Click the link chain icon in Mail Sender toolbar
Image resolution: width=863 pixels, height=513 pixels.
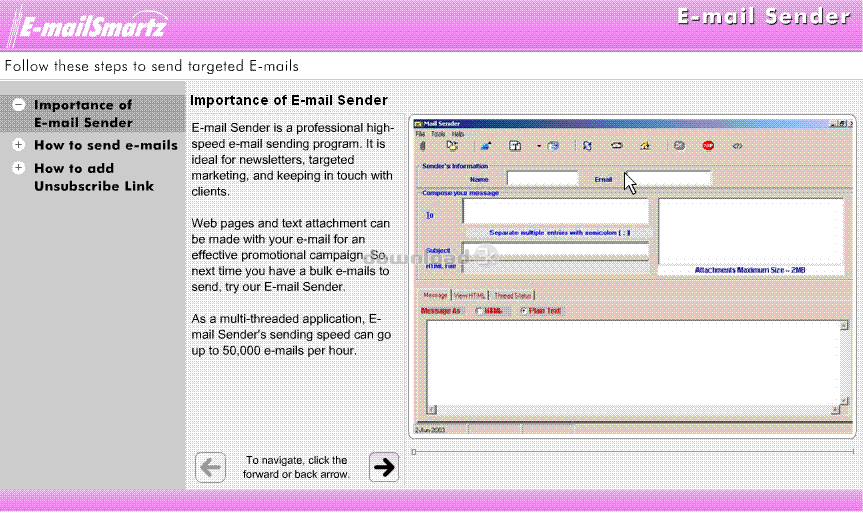pyautogui.click(x=616, y=146)
